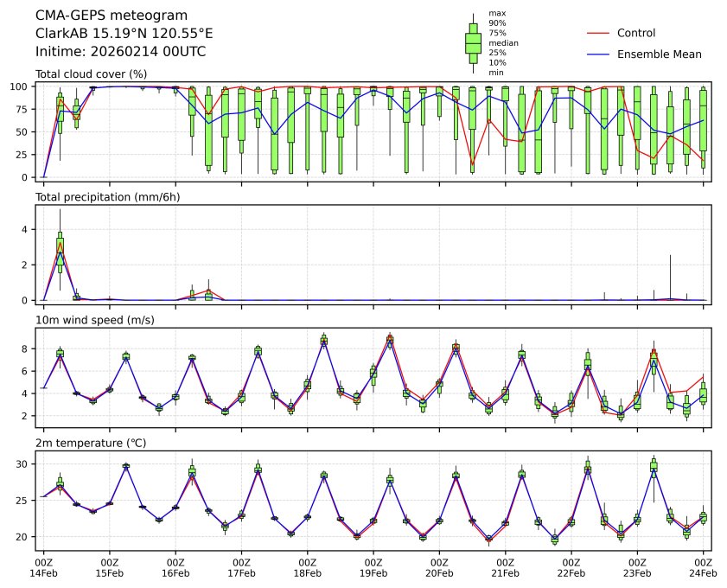Image resolution: width=727 pixels, height=588 pixels.
Task: Click the "00Z 24Feb" time axis label
Action: tap(703, 567)
